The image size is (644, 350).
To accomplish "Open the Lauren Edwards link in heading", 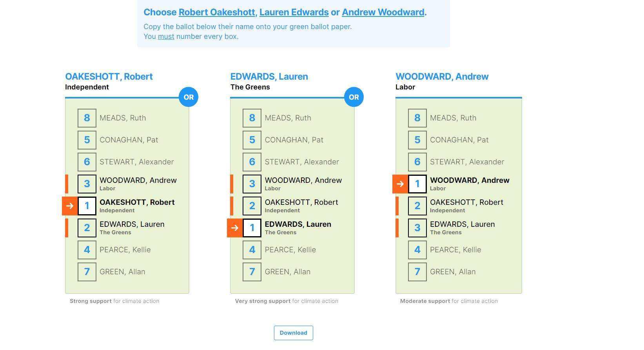I will pos(294,12).
